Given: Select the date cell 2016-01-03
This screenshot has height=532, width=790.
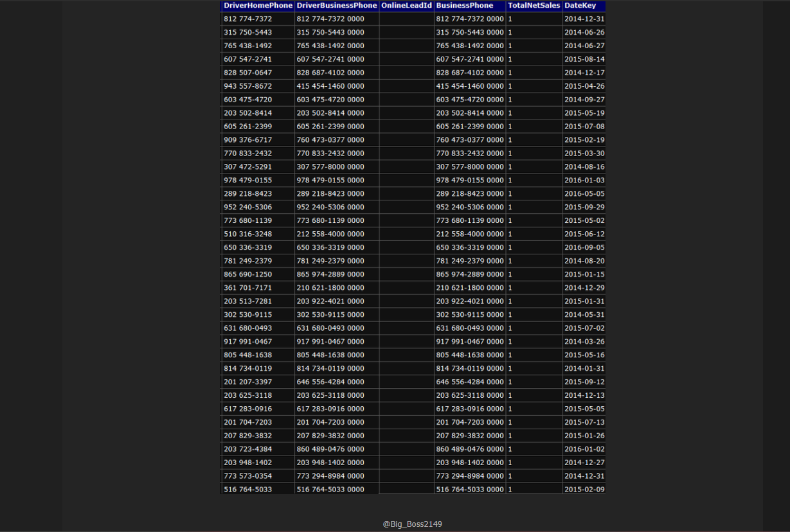Looking at the screenshot, I should click(x=584, y=181).
